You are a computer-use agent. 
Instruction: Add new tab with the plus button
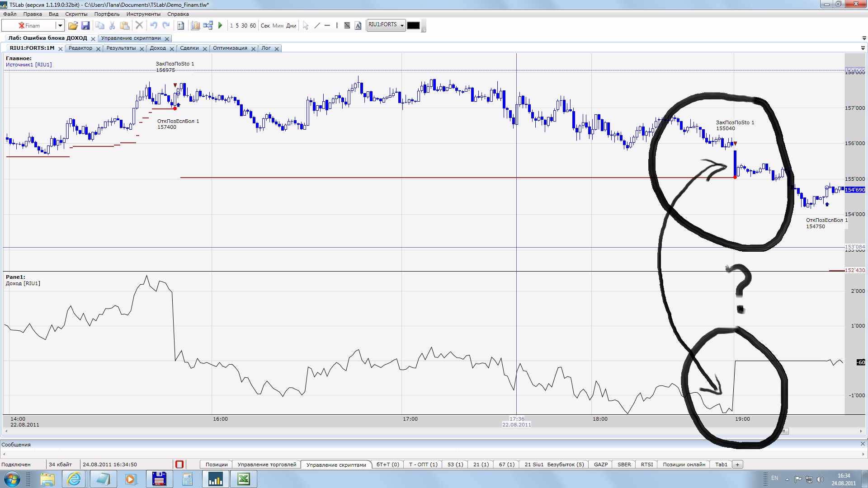tap(737, 465)
